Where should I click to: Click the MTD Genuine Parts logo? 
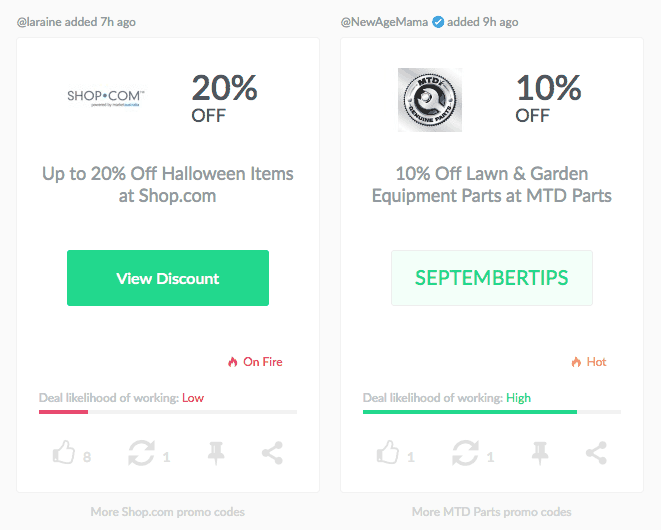coord(430,100)
